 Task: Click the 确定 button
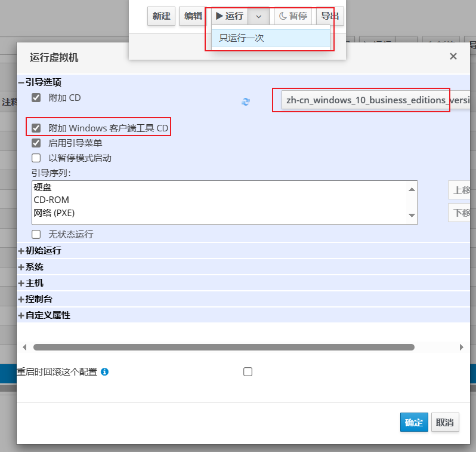(414, 422)
